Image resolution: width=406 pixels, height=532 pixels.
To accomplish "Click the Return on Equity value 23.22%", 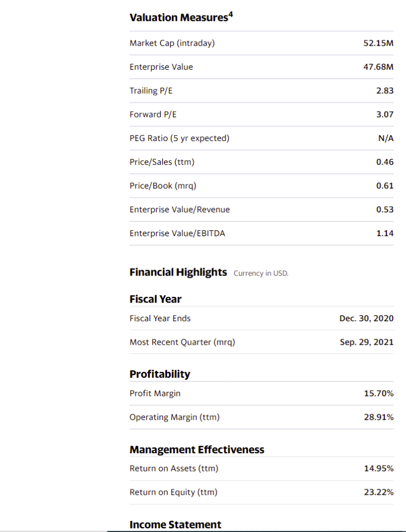I will (378, 492).
